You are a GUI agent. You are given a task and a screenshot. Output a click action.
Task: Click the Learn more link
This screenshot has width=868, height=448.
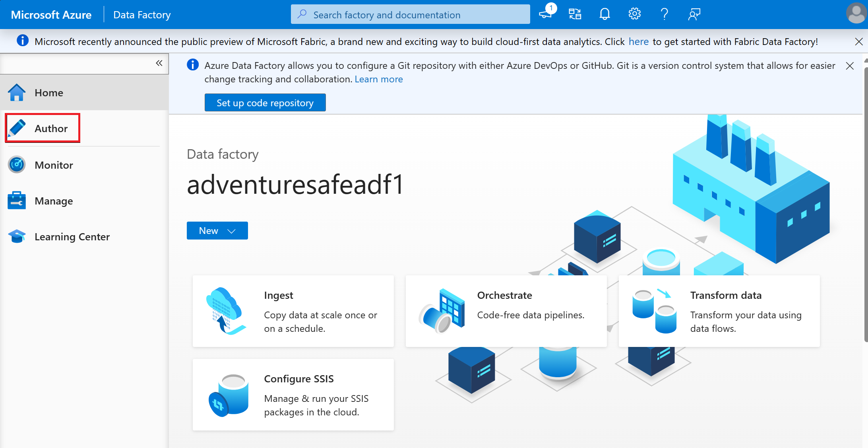point(378,78)
